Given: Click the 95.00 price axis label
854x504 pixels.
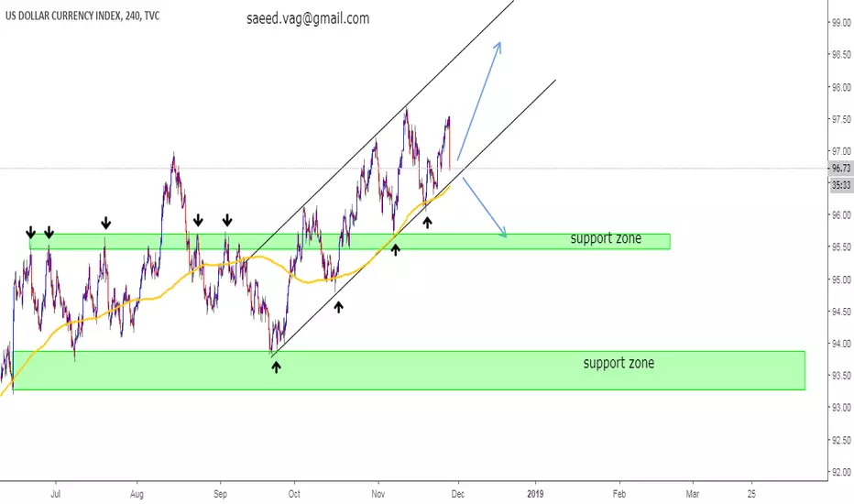Looking at the screenshot, I should [840, 279].
